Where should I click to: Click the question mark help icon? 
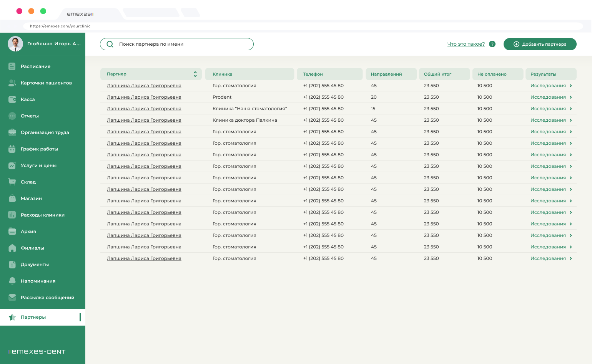[492, 44]
